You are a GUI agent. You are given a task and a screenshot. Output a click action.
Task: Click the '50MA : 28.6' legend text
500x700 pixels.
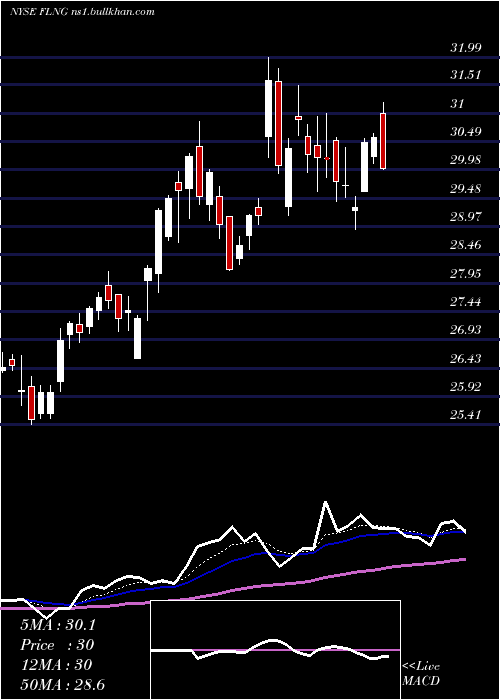(x=63, y=684)
